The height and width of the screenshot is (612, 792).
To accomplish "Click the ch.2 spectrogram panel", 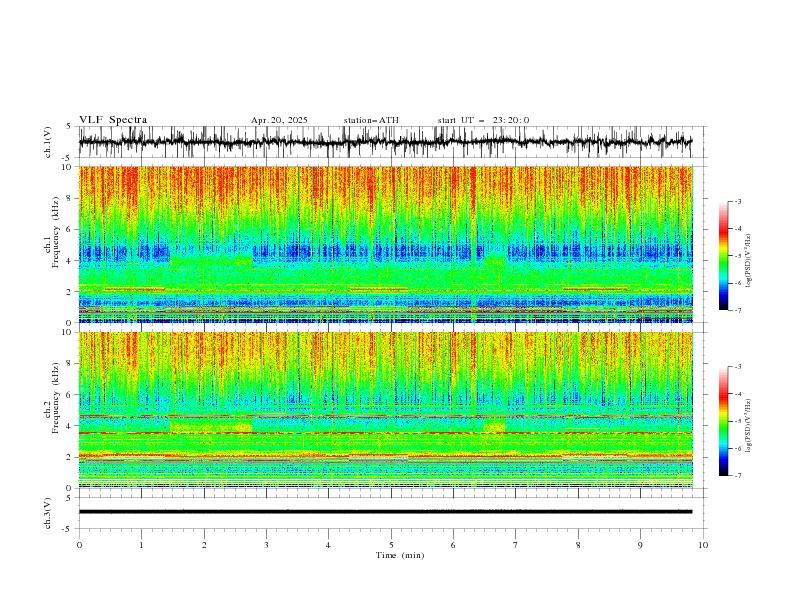I will point(385,410).
